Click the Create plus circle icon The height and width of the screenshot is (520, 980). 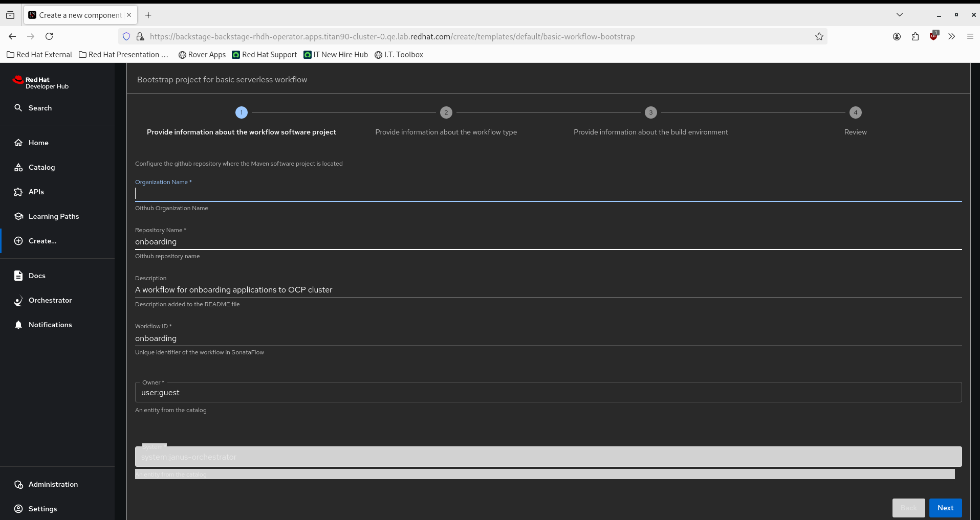tap(18, 241)
